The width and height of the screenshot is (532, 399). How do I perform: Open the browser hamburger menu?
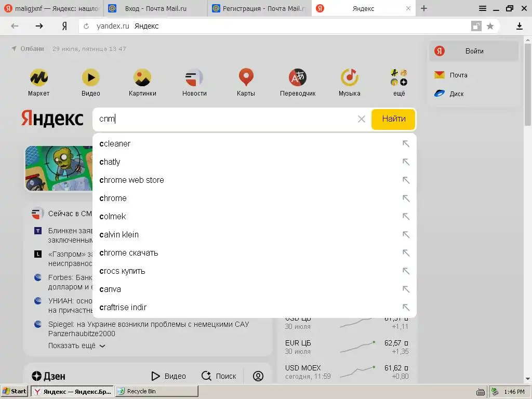tap(483, 8)
